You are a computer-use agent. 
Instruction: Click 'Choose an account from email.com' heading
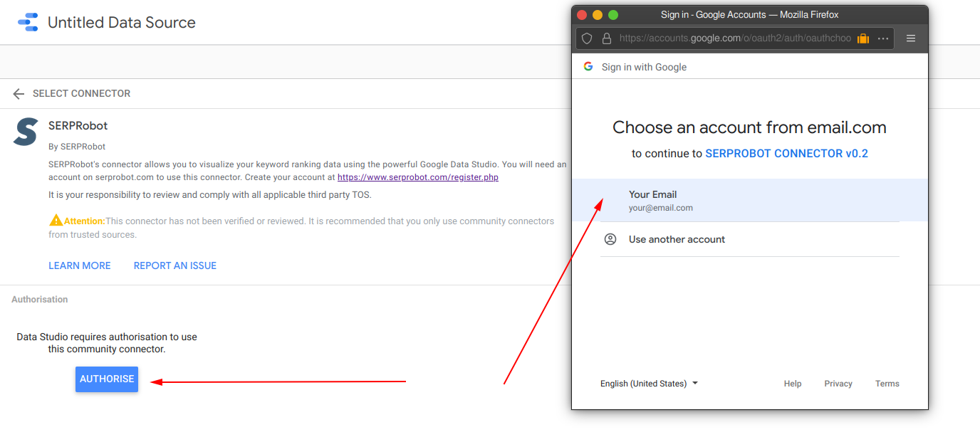[750, 127]
